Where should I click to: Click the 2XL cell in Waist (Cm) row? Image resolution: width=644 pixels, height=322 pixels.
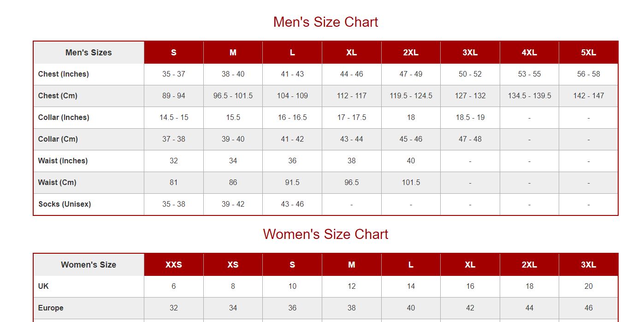(x=411, y=183)
